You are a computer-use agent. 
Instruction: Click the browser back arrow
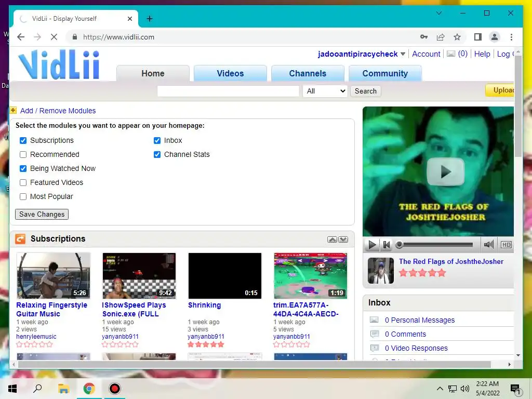pyautogui.click(x=21, y=37)
